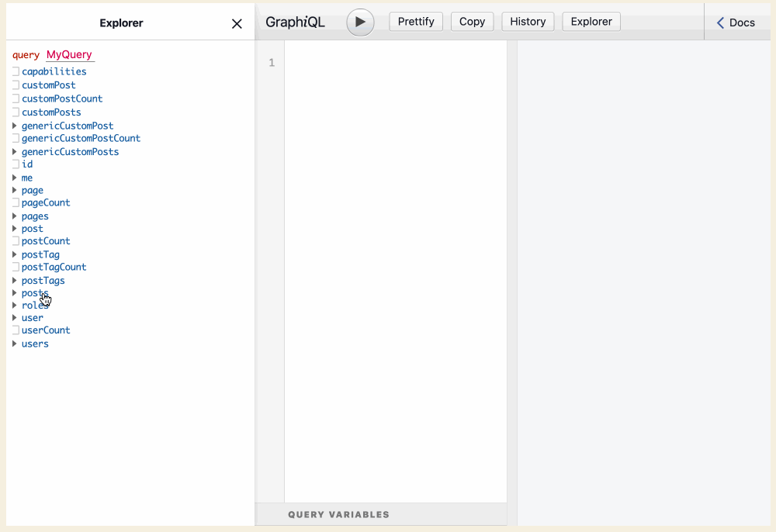Click the query keyword label

(26, 55)
